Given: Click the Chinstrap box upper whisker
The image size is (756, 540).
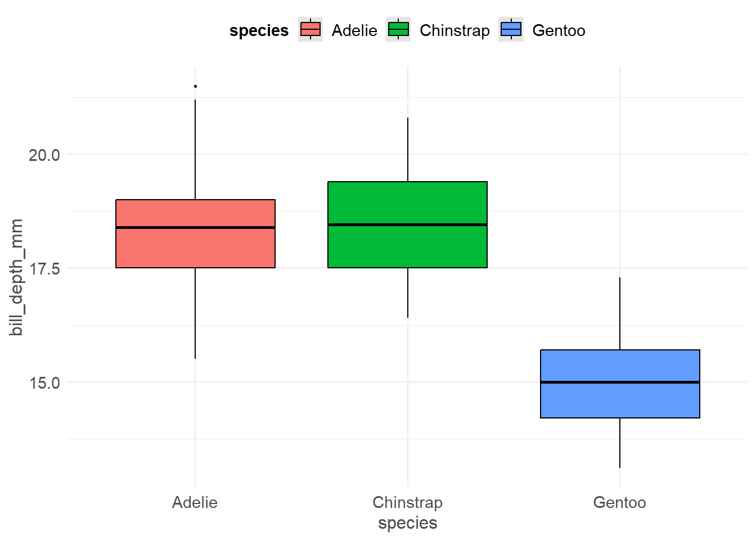Looking at the screenshot, I should pos(408,150).
